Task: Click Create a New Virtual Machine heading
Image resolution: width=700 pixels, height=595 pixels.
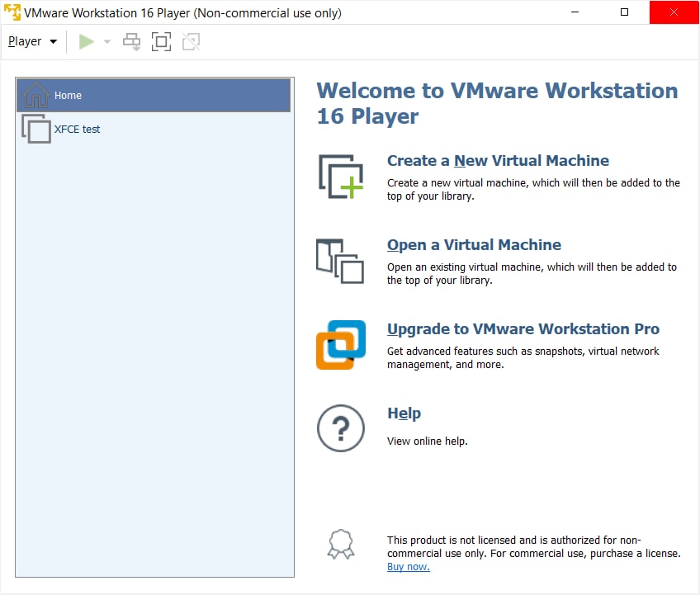Action: [498, 161]
